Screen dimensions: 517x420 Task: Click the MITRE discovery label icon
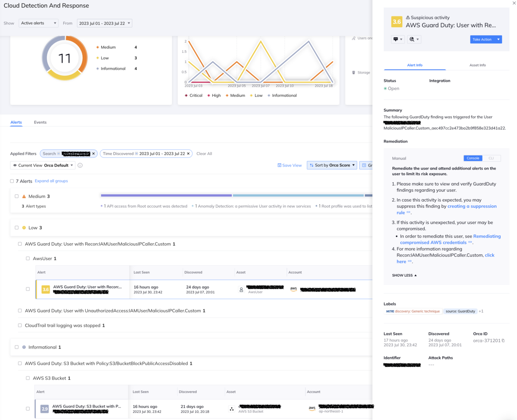coord(390,311)
